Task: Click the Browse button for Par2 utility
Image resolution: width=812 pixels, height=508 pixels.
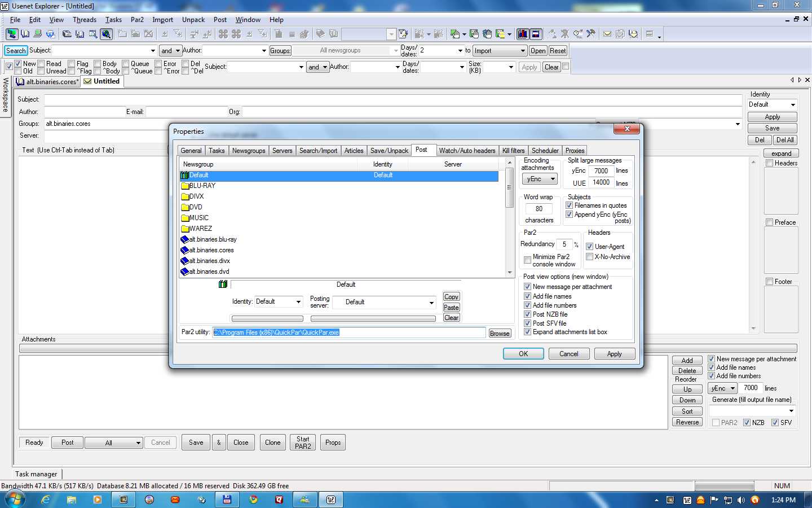Action: tap(499, 334)
